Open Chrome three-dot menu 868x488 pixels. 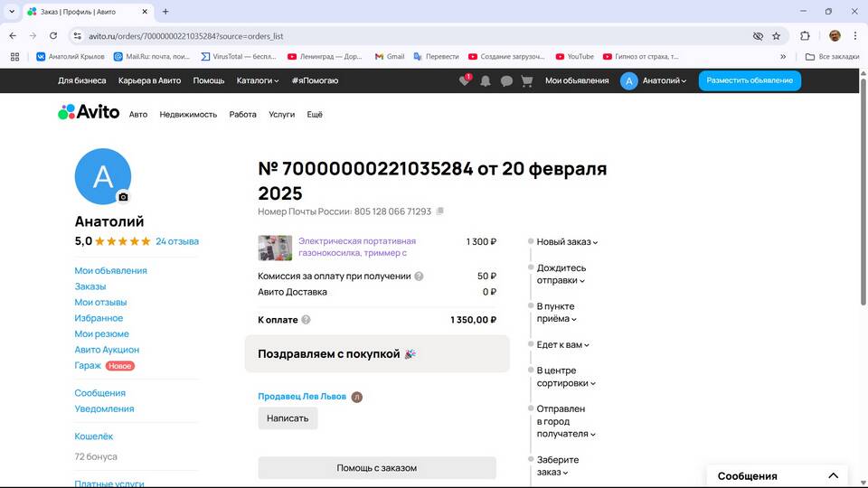pos(855,36)
